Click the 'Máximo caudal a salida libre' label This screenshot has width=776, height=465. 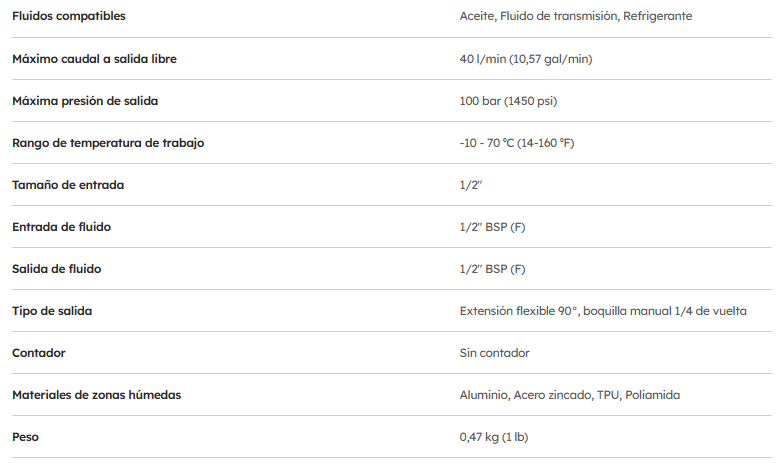[94, 59]
